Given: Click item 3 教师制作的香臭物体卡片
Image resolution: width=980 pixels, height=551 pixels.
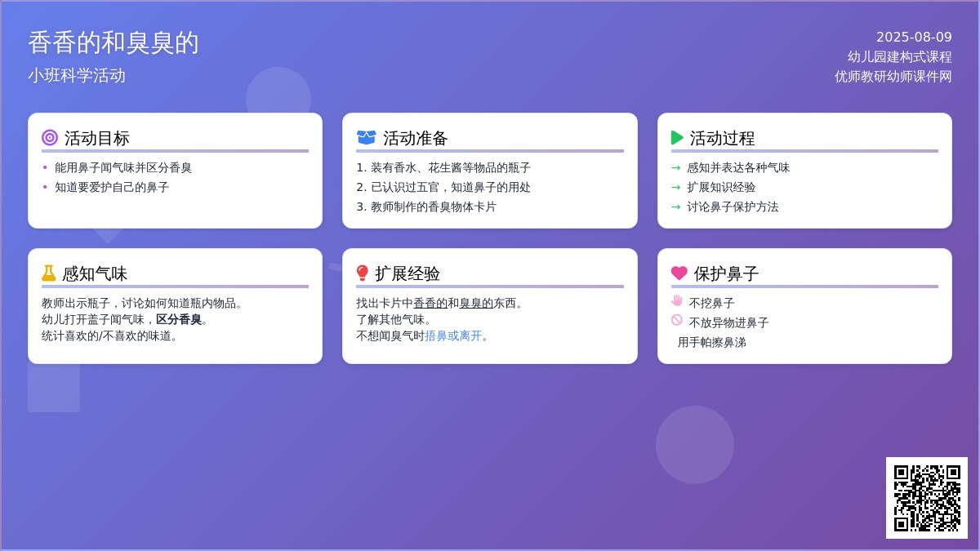Looking at the screenshot, I should [426, 207].
